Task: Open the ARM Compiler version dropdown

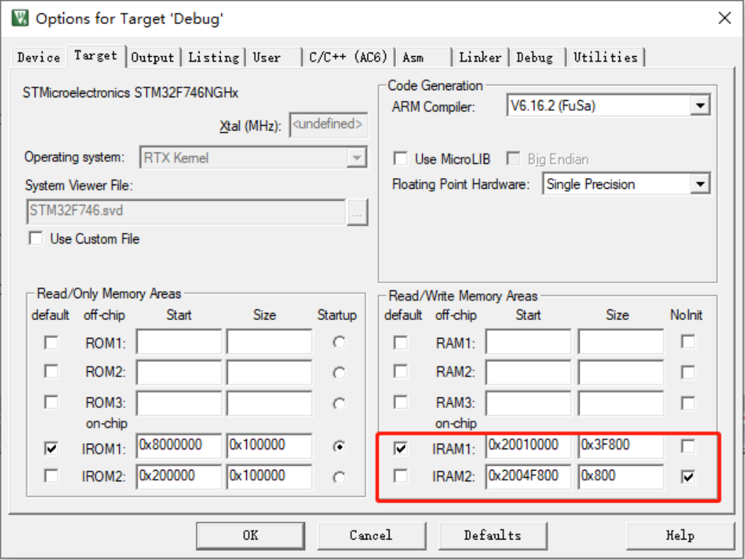Action: click(x=700, y=106)
